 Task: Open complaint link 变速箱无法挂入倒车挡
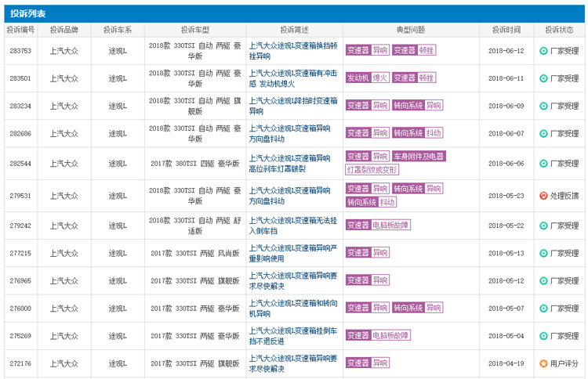pyautogui.click(x=293, y=226)
